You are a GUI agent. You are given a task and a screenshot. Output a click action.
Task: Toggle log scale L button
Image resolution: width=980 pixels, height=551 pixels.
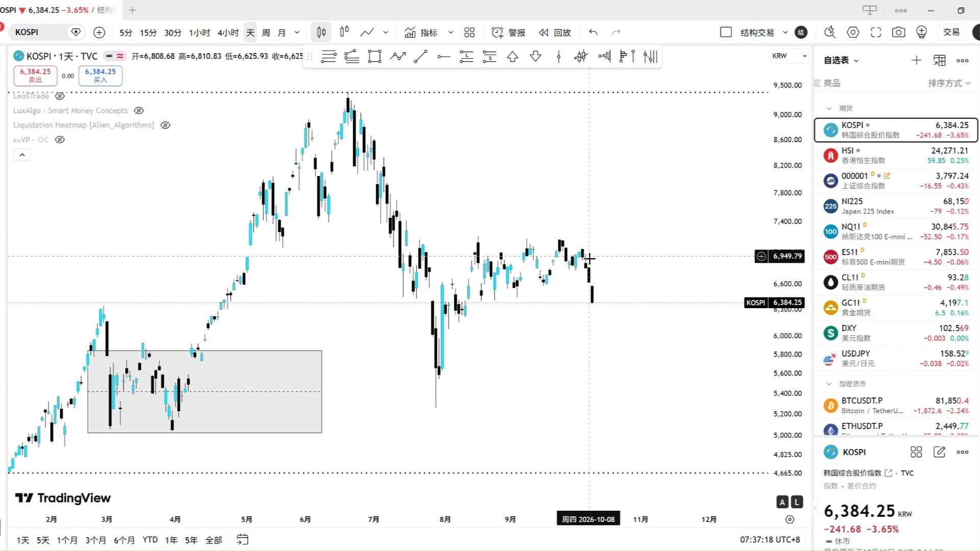797,502
